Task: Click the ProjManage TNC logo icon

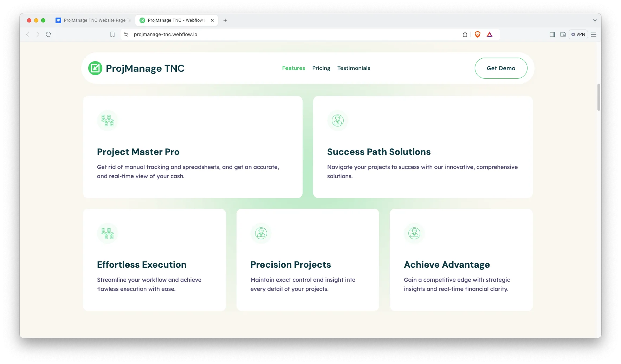Action: pos(95,68)
